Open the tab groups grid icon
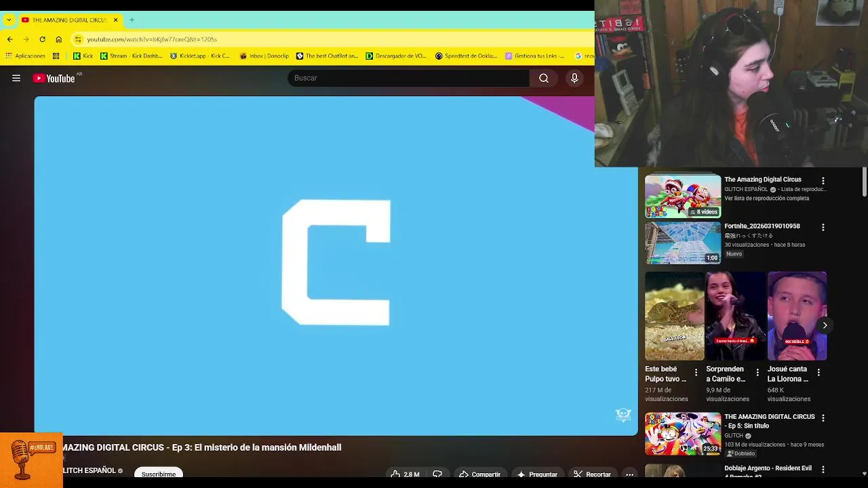 click(56, 56)
